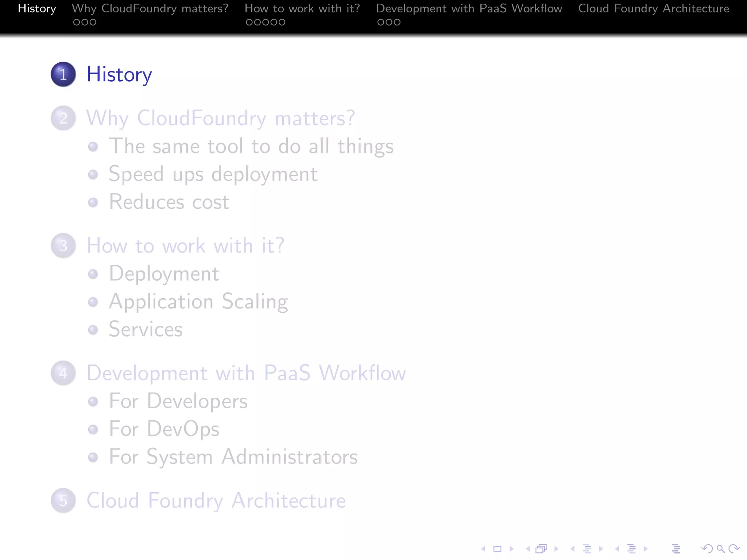747x560 pixels.
Task: Jump to previous section using the left arrow beside the section icon
Action: [x=617, y=549]
